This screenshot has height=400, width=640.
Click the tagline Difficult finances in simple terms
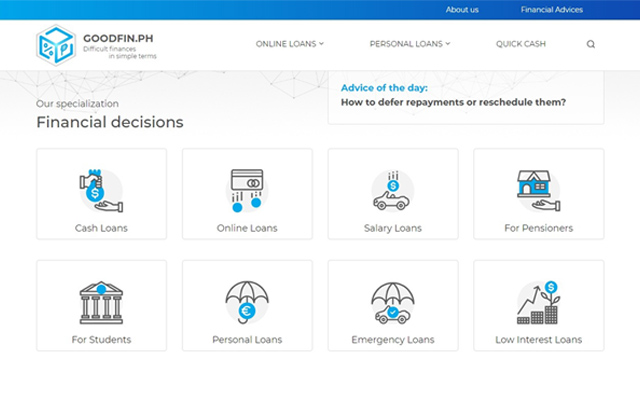(x=120, y=52)
